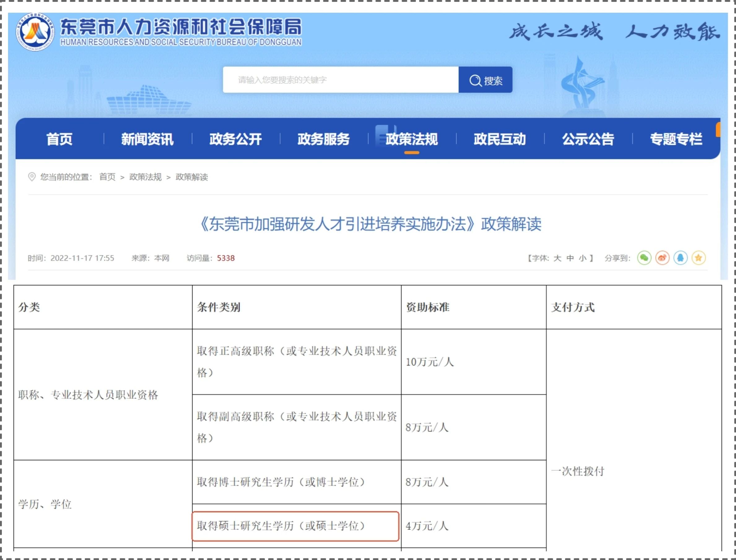Open the 政务公开 navigation menu
The image size is (736, 560).
pyautogui.click(x=235, y=139)
